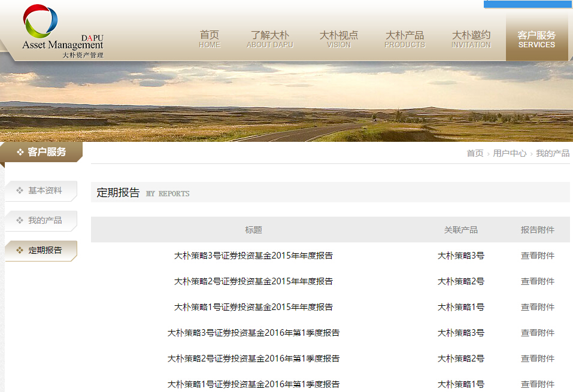Click 大朴策略1号 product in 2016年第1季度报告 row
Viewport: 573px width, 392px height.
click(461, 384)
